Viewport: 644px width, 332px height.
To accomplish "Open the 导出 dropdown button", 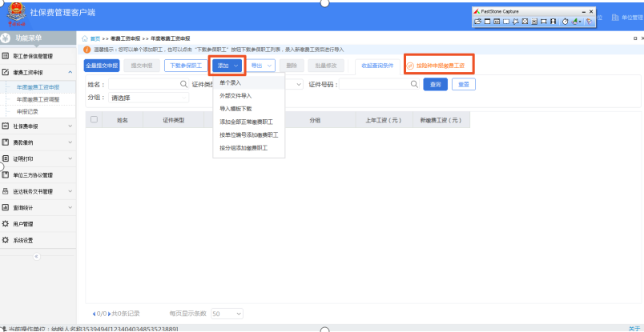I will 260,66.
